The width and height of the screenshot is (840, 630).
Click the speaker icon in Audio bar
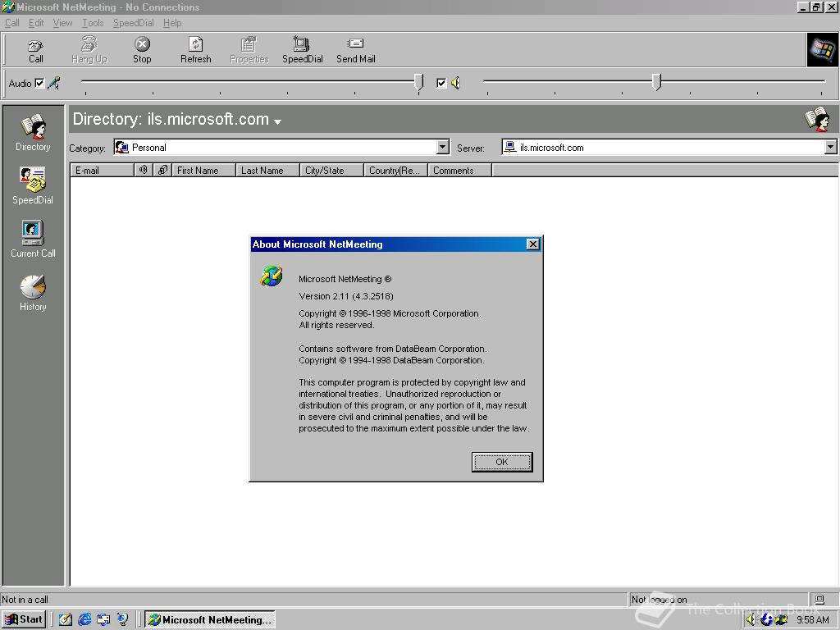(x=456, y=83)
